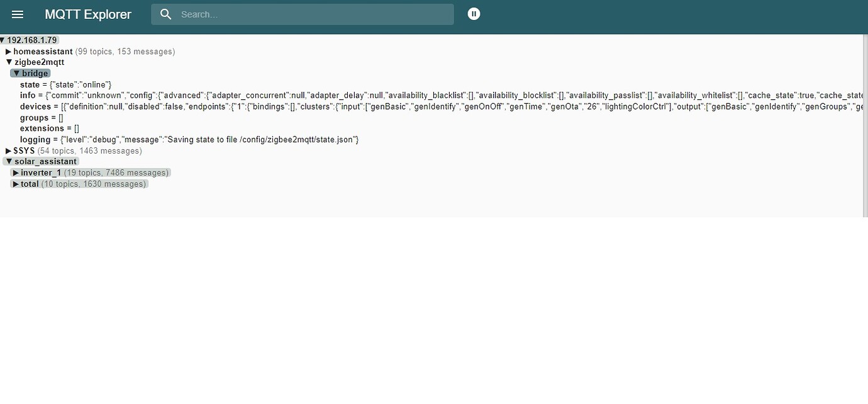Image resolution: width=868 pixels, height=404 pixels.
Task: Open the hamburger menu
Action: [17, 14]
